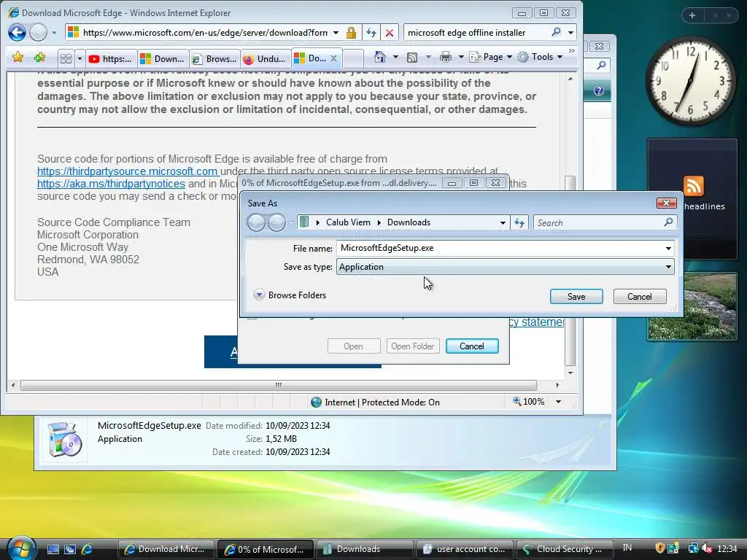Open address bar URL history dropdown
This screenshot has height=560, width=747.
point(336,33)
